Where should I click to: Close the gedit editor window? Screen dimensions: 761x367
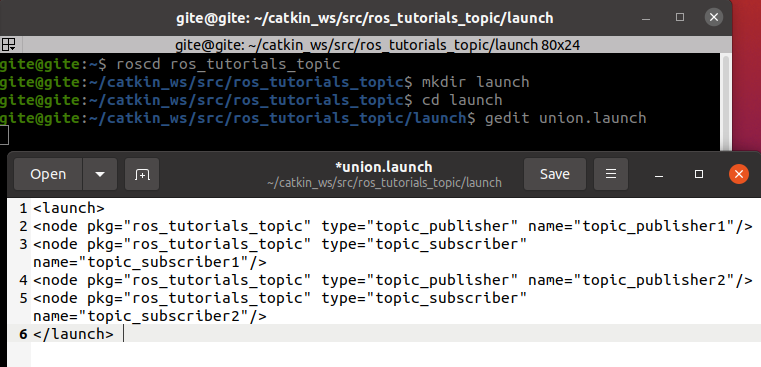coord(739,174)
